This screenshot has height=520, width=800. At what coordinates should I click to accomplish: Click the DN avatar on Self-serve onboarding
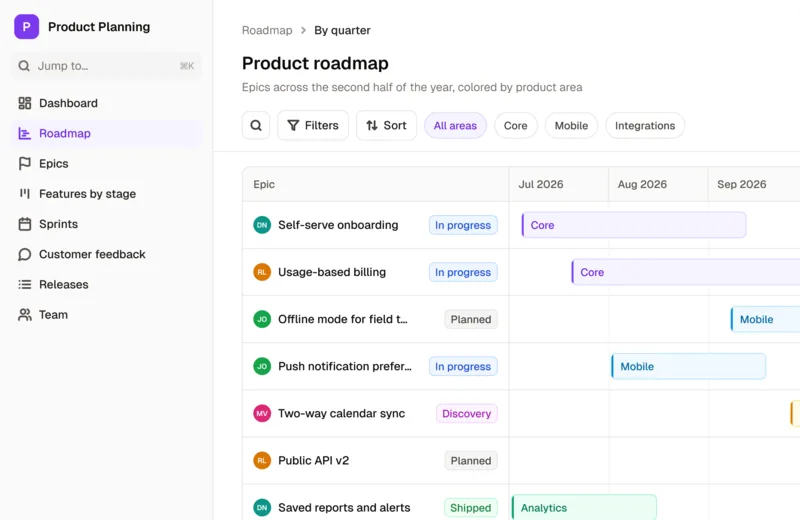[262, 225]
